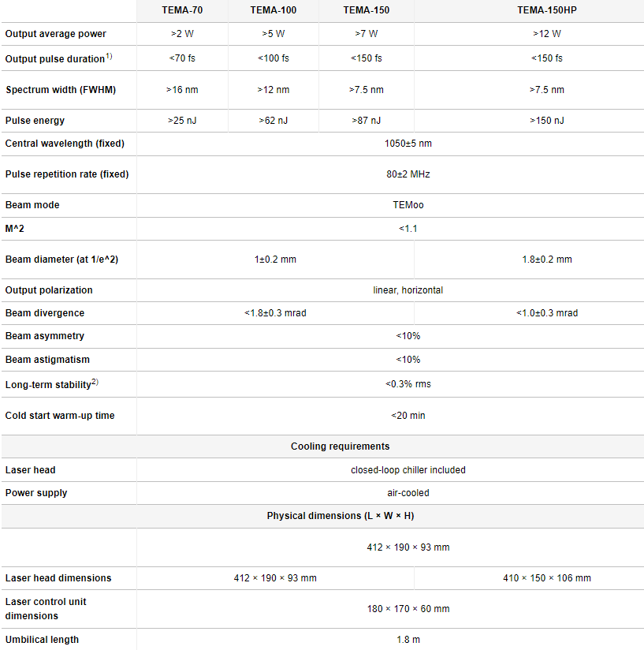The image size is (644, 650).
Task: Select the >150 nJ pulse energy cell
Action: pos(546,121)
